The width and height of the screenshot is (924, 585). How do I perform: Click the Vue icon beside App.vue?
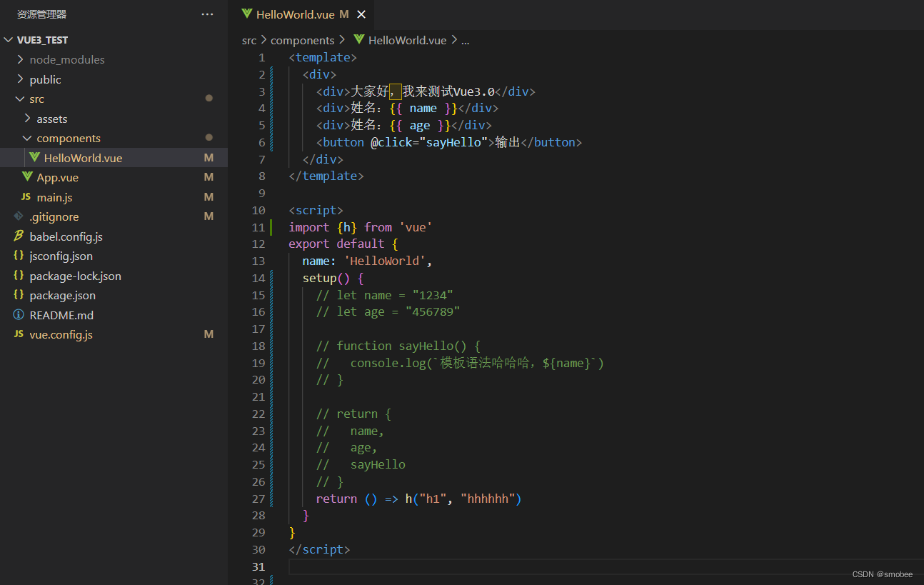click(27, 176)
